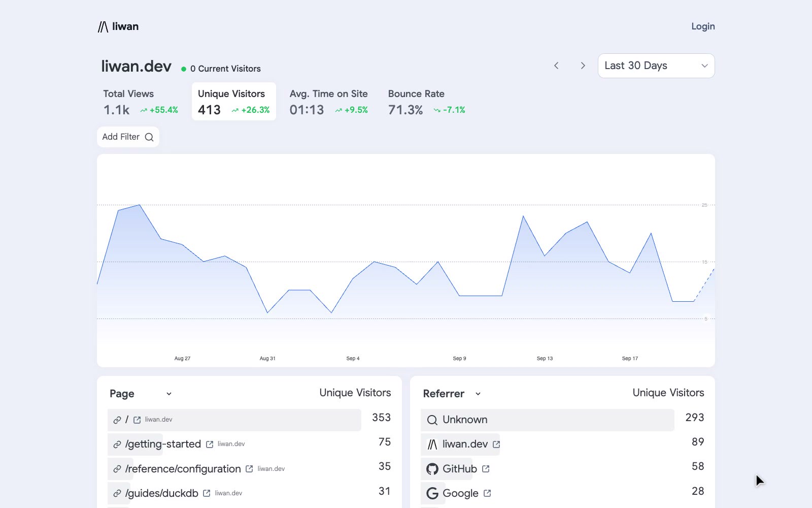The image size is (812, 508).
Task: Select the Avg. Time on Site tab
Action: (x=329, y=102)
